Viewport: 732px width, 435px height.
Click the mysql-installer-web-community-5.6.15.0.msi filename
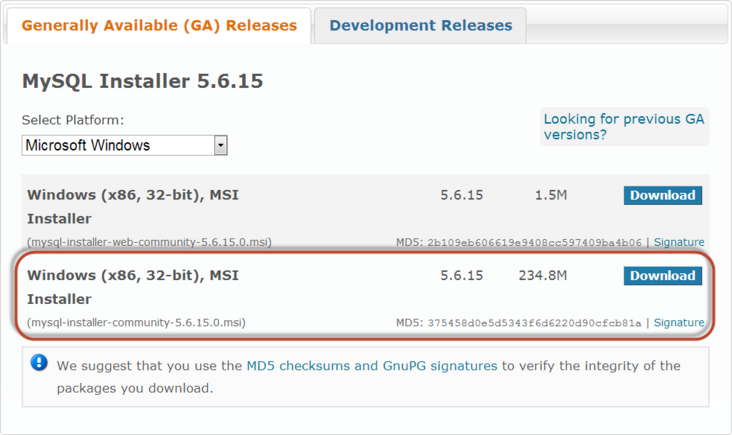tap(149, 242)
